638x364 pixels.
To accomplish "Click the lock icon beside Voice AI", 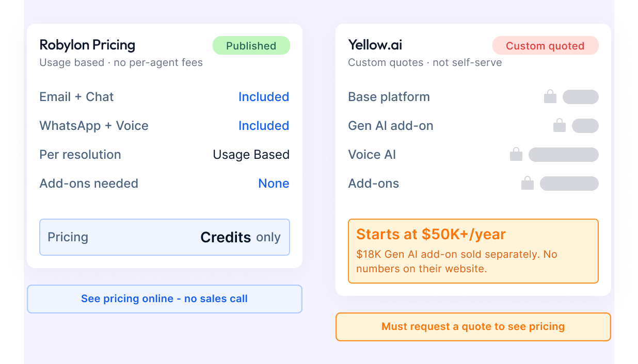I will [x=516, y=154].
